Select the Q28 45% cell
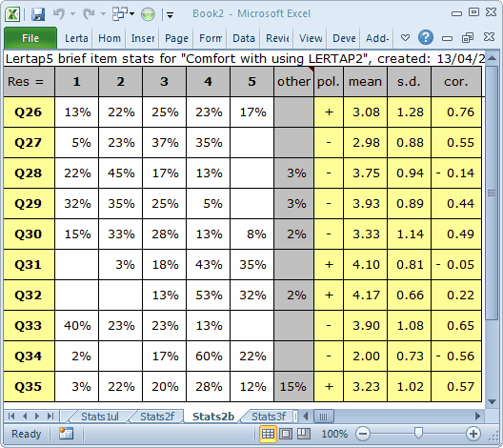The height and width of the screenshot is (448, 503). point(121,173)
